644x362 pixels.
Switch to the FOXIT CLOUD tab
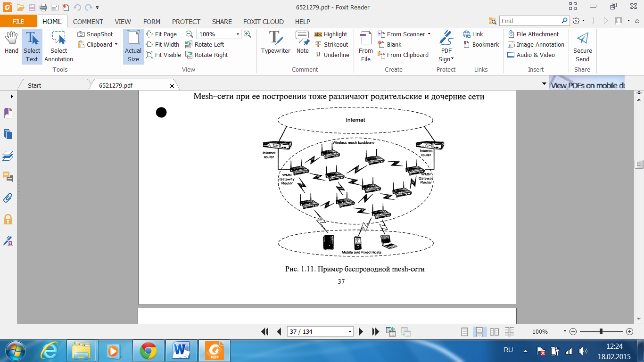(264, 21)
